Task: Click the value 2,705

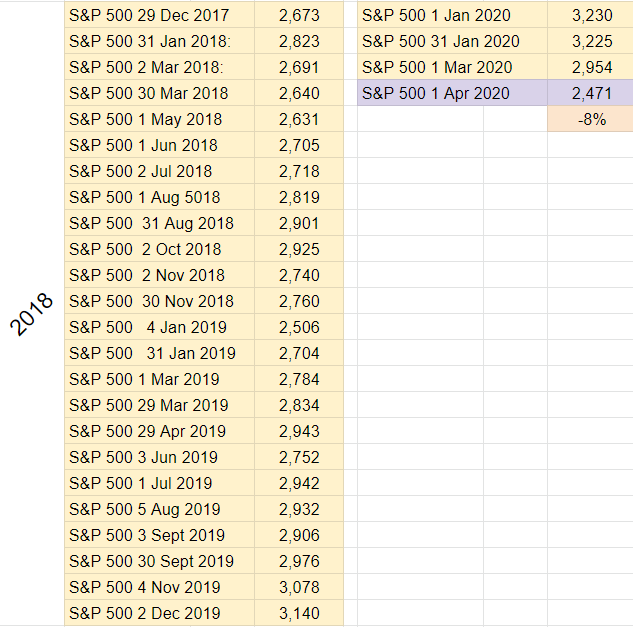Action: click(299, 145)
